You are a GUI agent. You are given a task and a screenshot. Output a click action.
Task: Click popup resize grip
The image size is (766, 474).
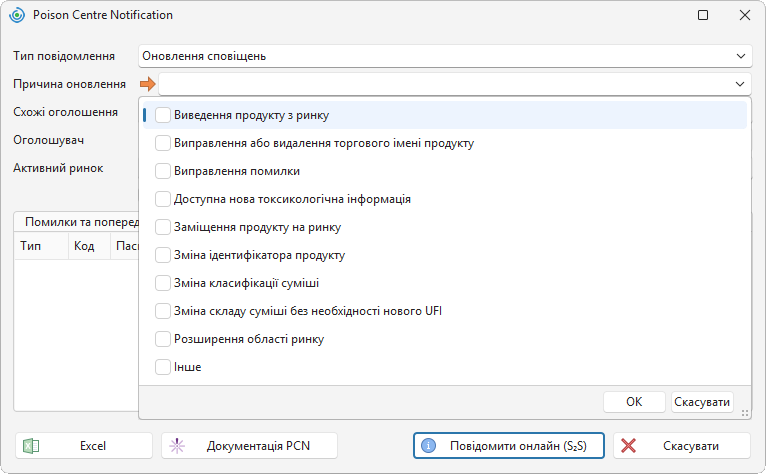(x=745, y=413)
